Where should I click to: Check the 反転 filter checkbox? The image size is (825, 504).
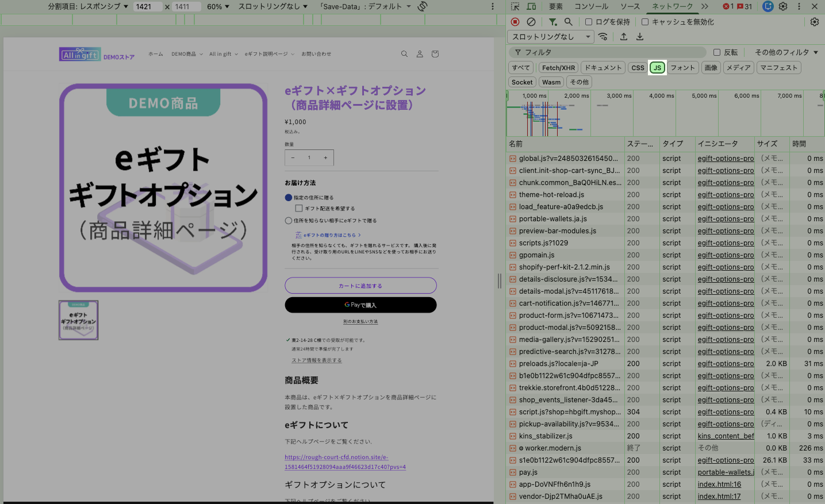(717, 52)
